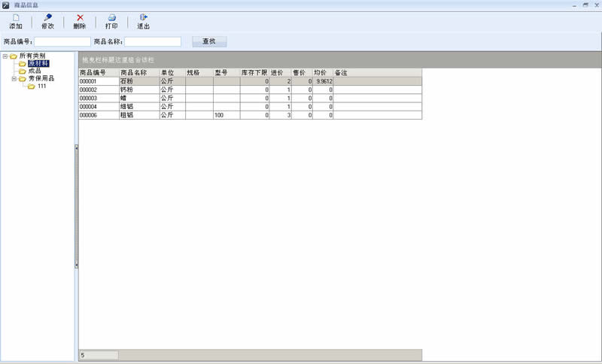
Task: Click the 9.9612 average price cell
Action: coord(323,81)
